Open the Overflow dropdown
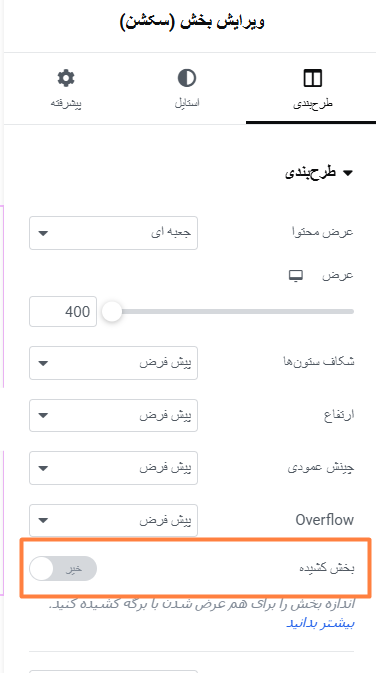Image resolution: width=376 pixels, height=673 pixels. coord(113,520)
